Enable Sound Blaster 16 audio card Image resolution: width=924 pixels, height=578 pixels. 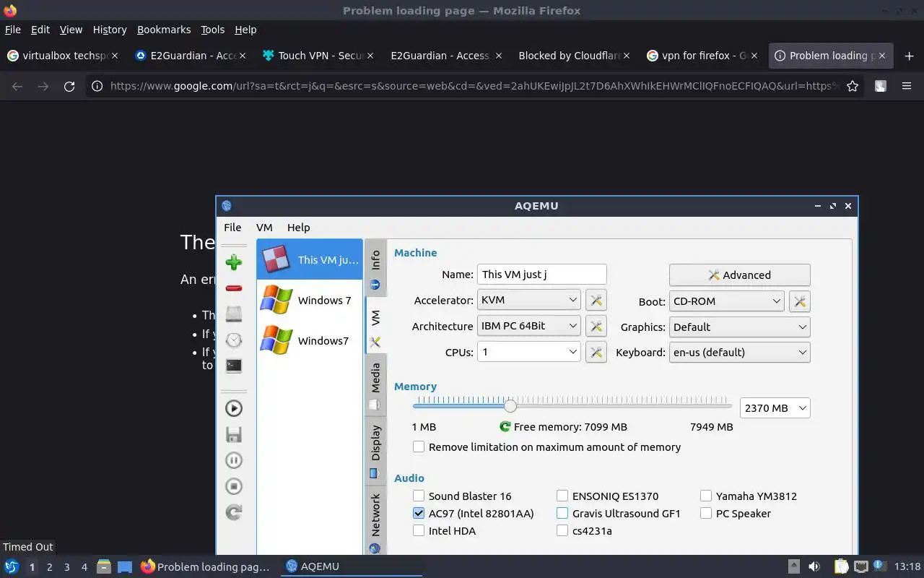419,496
